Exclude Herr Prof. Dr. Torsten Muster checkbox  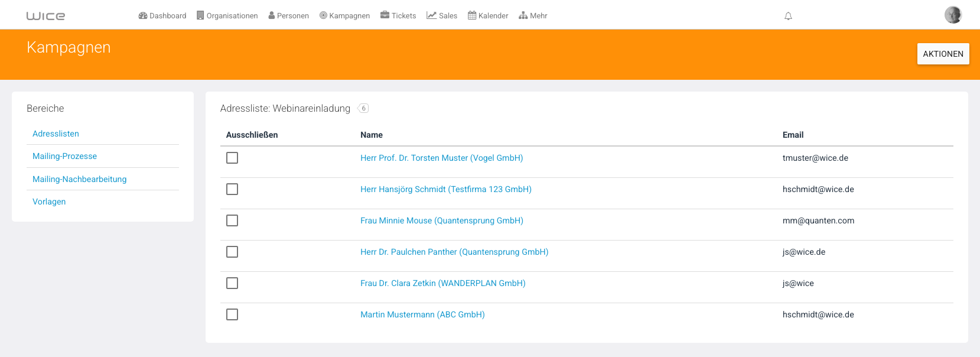pyautogui.click(x=232, y=158)
